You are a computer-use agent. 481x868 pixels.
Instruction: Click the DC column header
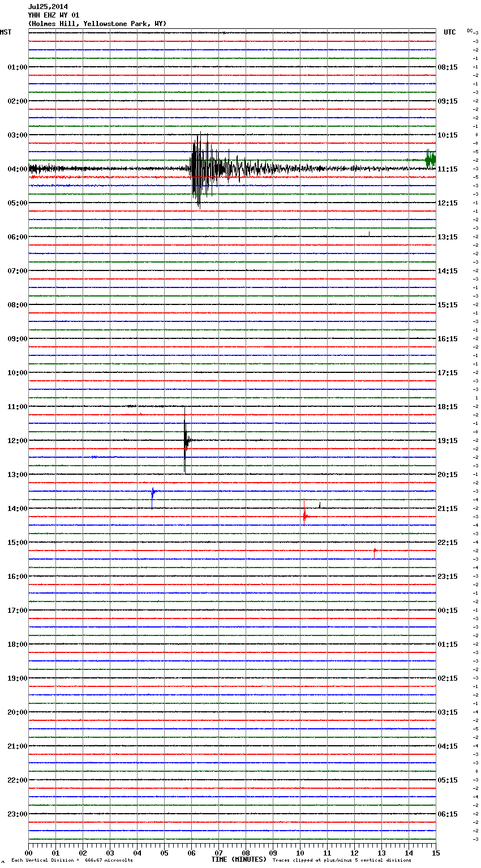click(470, 31)
